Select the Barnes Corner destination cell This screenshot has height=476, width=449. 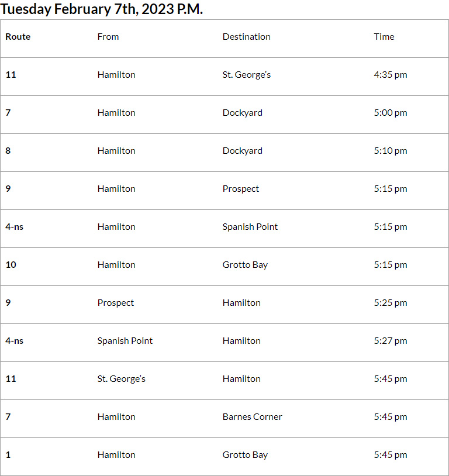[x=252, y=416]
